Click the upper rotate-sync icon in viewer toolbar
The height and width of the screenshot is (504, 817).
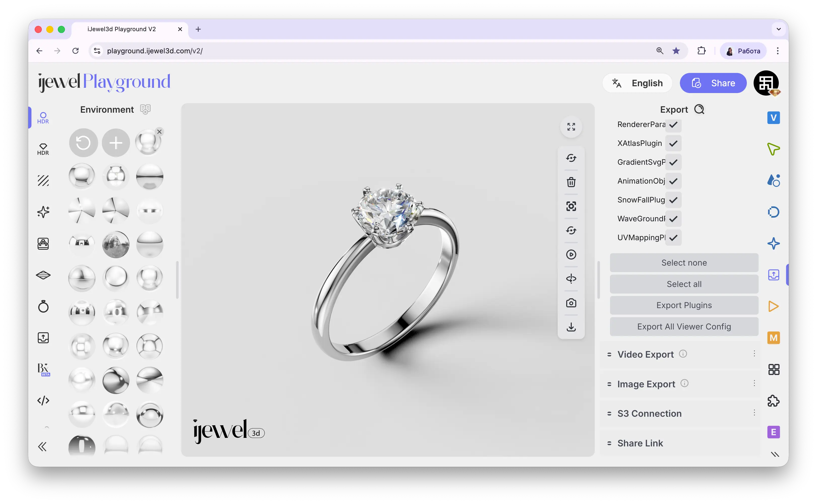coord(571,158)
